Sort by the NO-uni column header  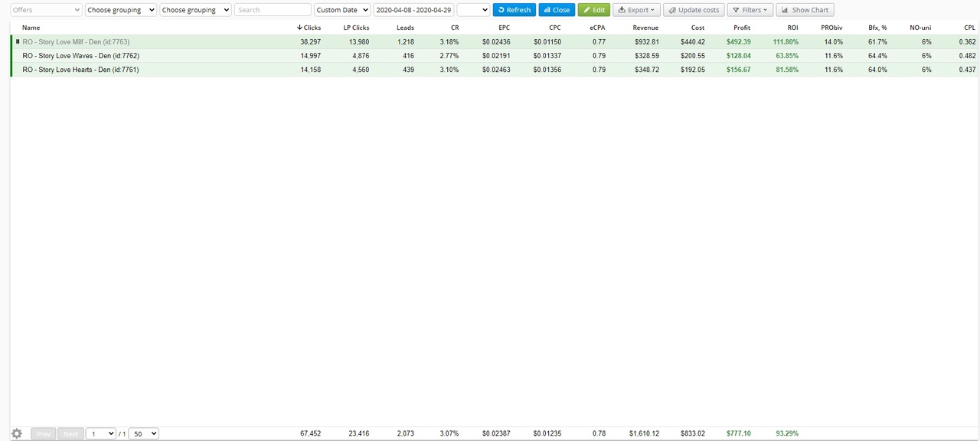(x=920, y=28)
